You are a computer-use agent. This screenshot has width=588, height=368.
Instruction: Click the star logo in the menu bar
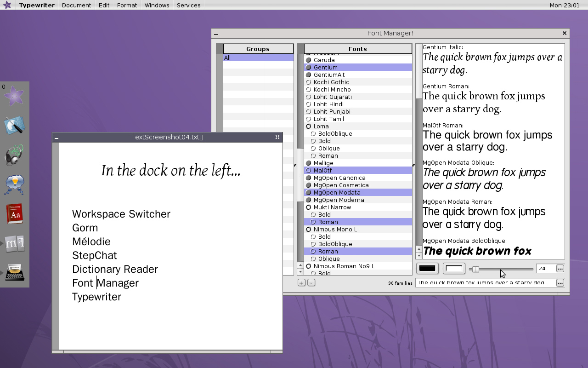click(7, 5)
